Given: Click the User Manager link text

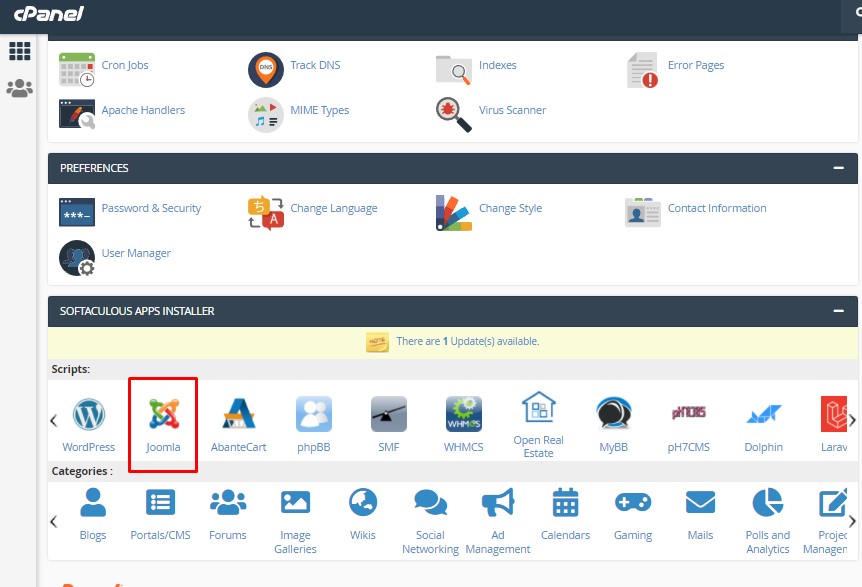Looking at the screenshot, I should (x=136, y=253).
